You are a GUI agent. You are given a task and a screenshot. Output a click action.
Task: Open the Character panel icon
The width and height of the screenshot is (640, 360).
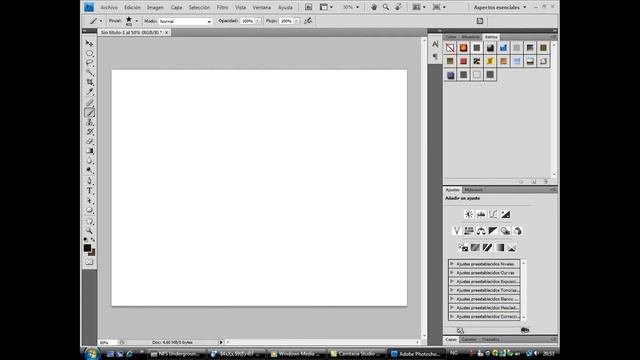(x=435, y=44)
